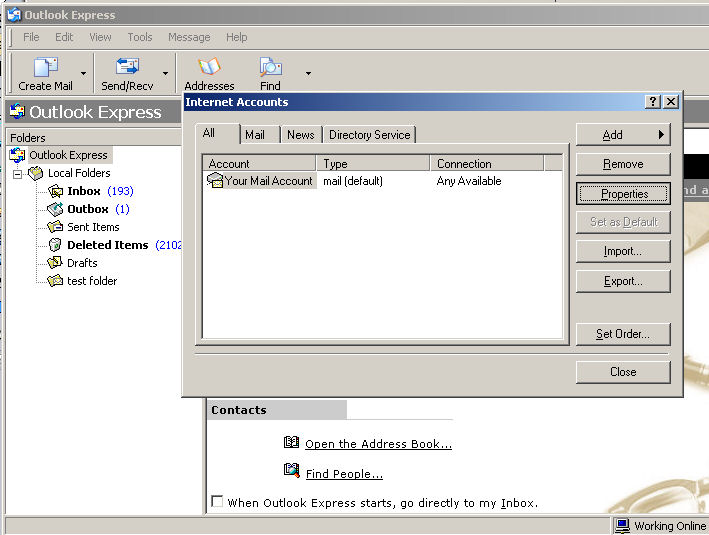Open the Addresses book icon

click(x=209, y=68)
